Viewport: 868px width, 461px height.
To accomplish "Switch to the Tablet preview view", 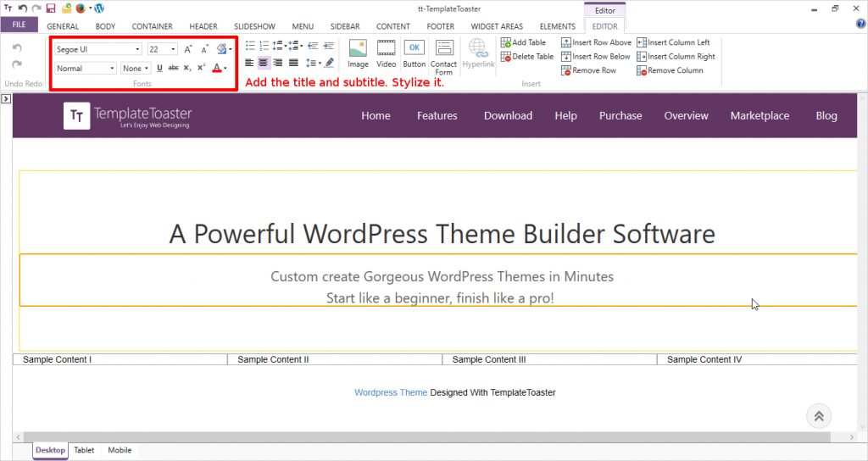I will tap(84, 450).
